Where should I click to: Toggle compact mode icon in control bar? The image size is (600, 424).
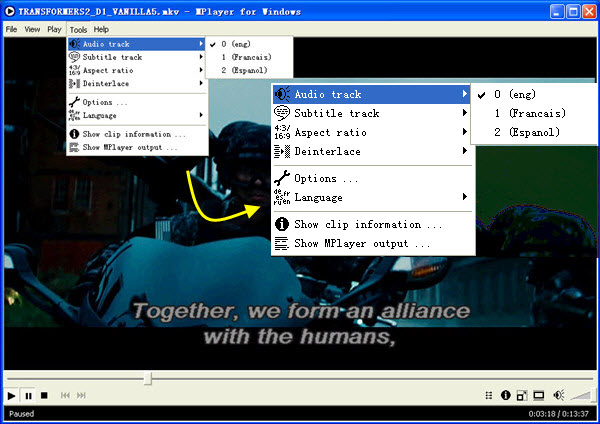pos(522,395)
